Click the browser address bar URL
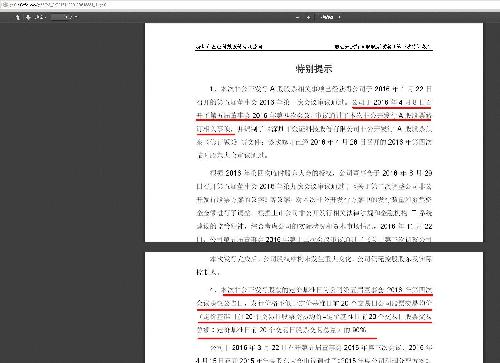 click(57, 5)
